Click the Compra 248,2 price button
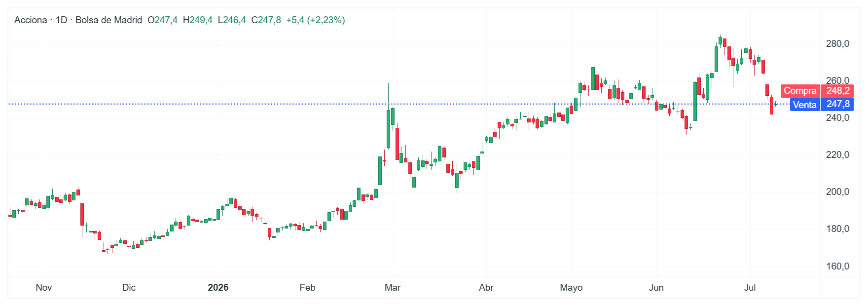This screenshot has height=306, width=868. (x=817, y=91)
